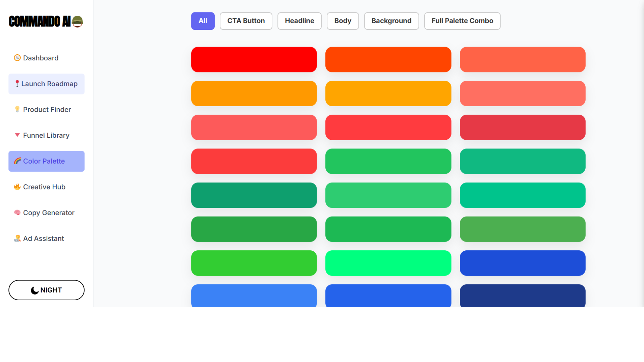This screenshot has width=644, height=362.
Task: Select the All filter tab
Action: click(x=203, y=21)
